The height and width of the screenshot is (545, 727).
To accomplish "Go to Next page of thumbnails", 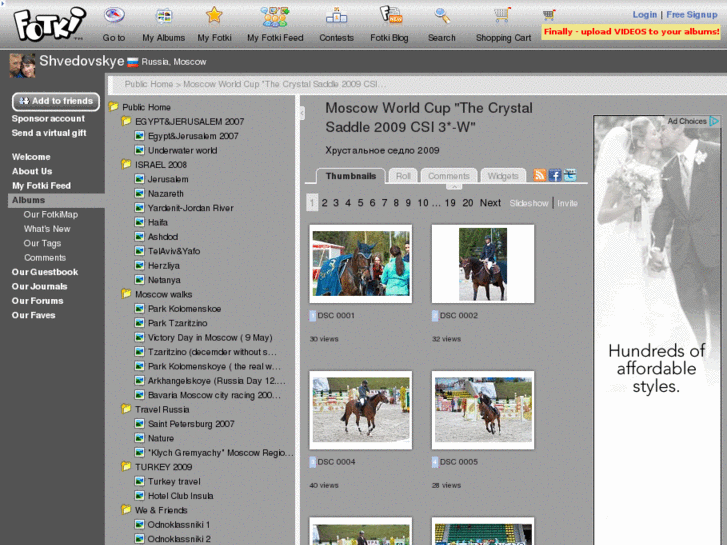I will pyautogui.click(x=490, y=203).
